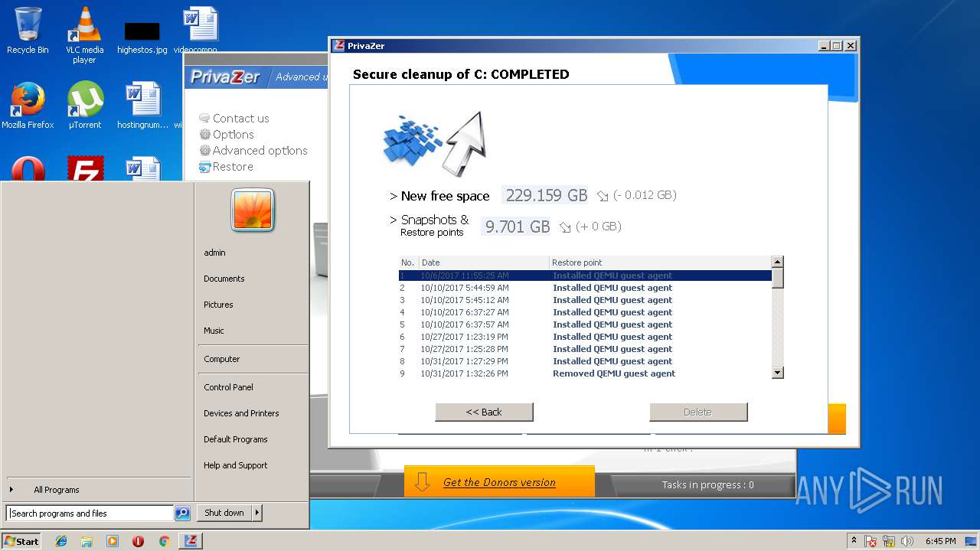This screenshot has width=980, height=551.
Task: Click the download arrow icon on Donors banner
Action: click(422, 482)
